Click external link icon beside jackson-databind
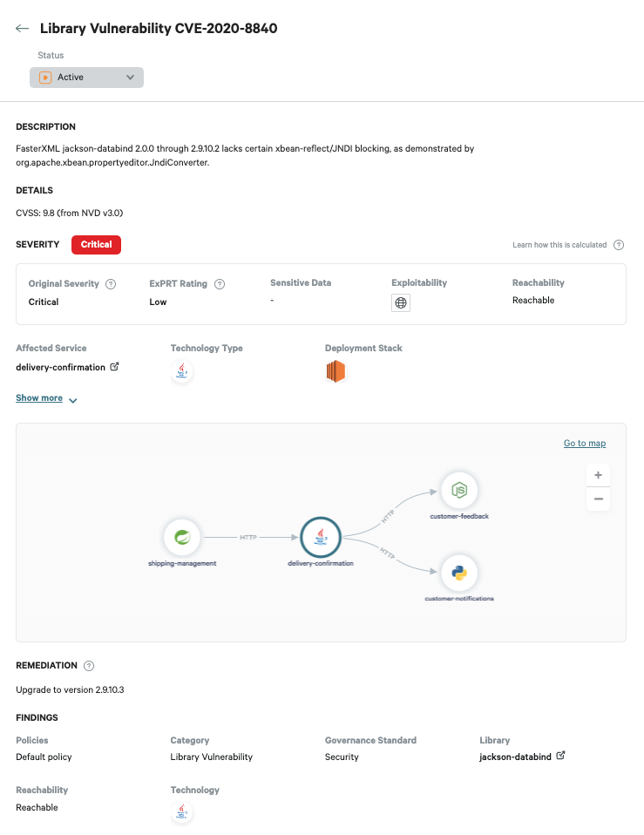The width and height of the screenshot is (644, 835). (560, 756)
